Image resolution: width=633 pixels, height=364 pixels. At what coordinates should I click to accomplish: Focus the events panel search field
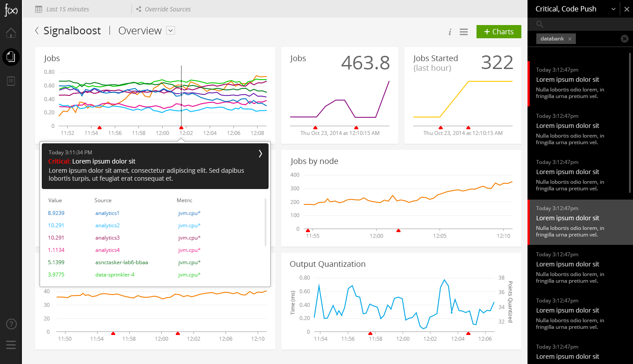[580, 25]
